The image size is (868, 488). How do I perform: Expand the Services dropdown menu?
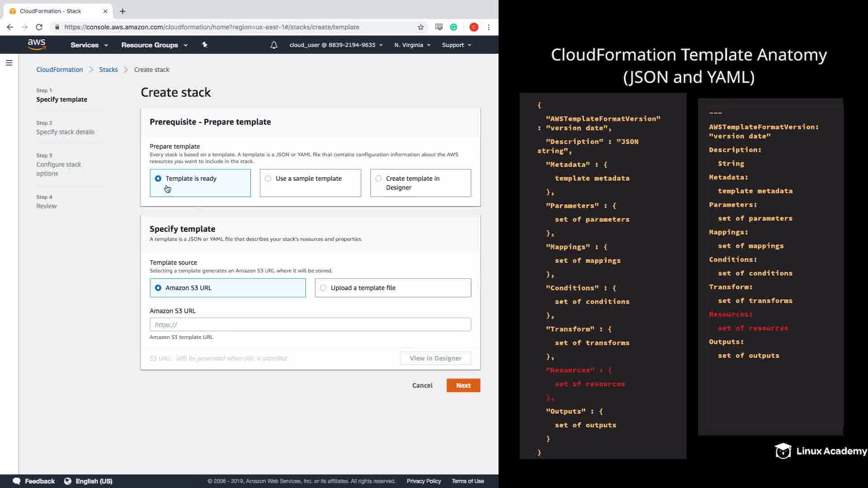click(89, 45)
